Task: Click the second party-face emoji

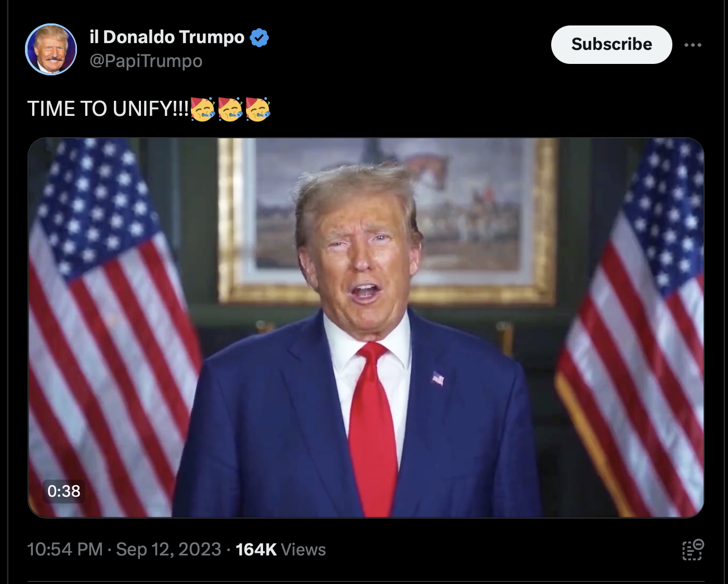Action: pos(230,109)
